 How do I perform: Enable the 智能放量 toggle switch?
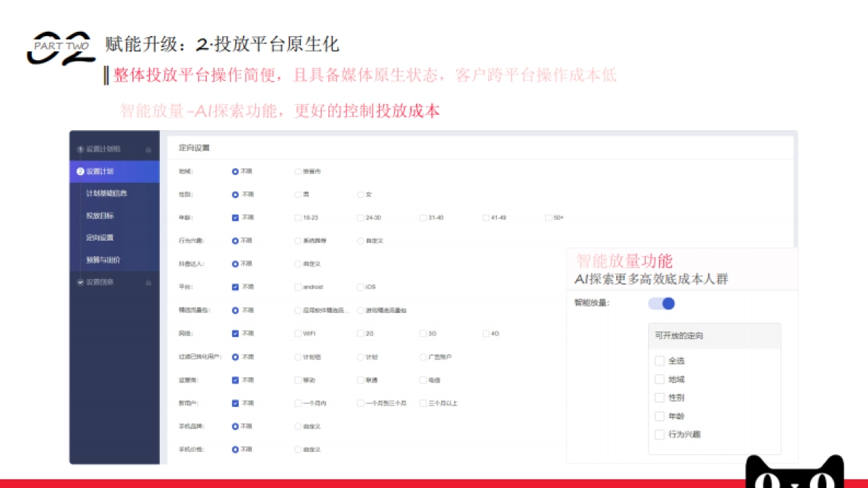tap(661, 303)
